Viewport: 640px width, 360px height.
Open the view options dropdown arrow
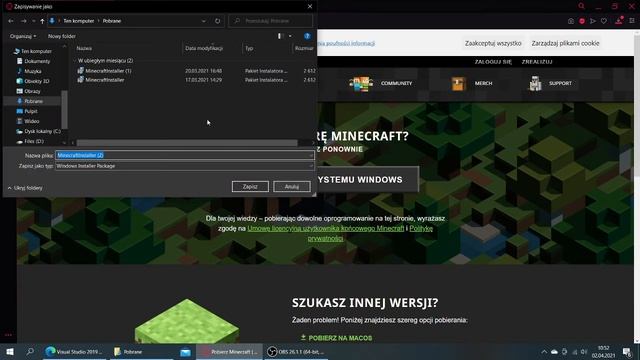pyautogui.click(x=290, y=36)
